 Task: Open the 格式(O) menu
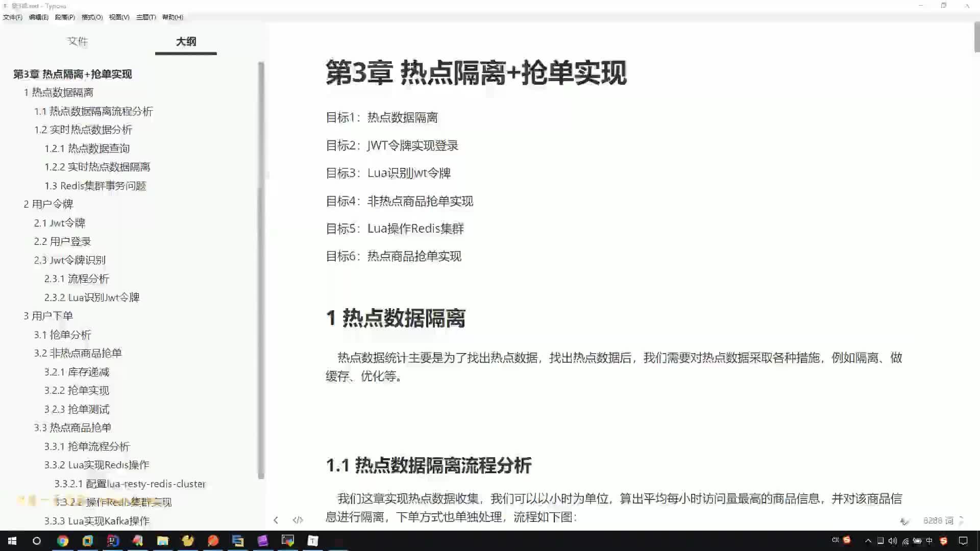click(x=92, y=17)
